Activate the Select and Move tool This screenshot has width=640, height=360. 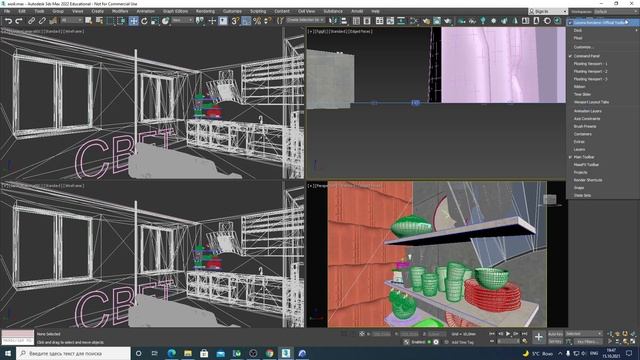pyautogui.click(x=133, y=21)
